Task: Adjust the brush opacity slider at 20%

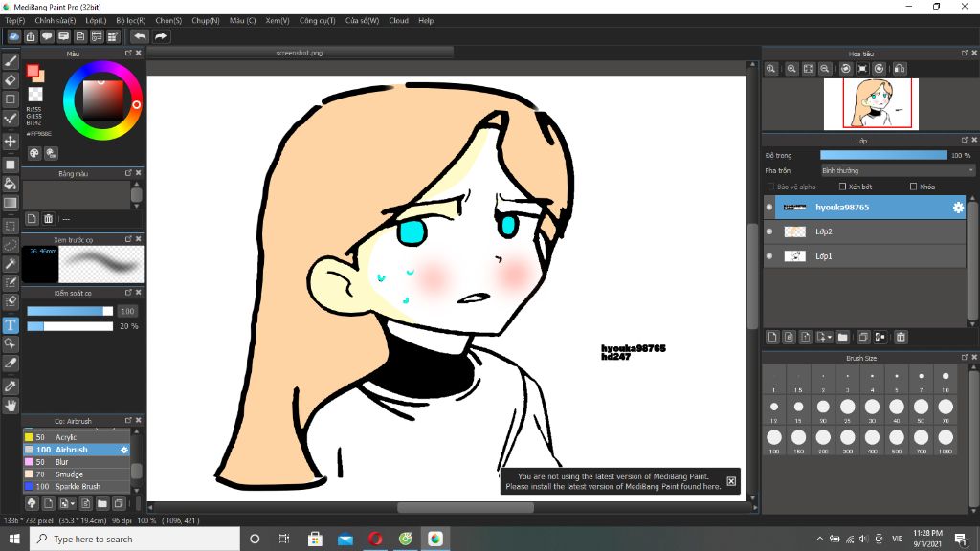Action: pos(70,326)
